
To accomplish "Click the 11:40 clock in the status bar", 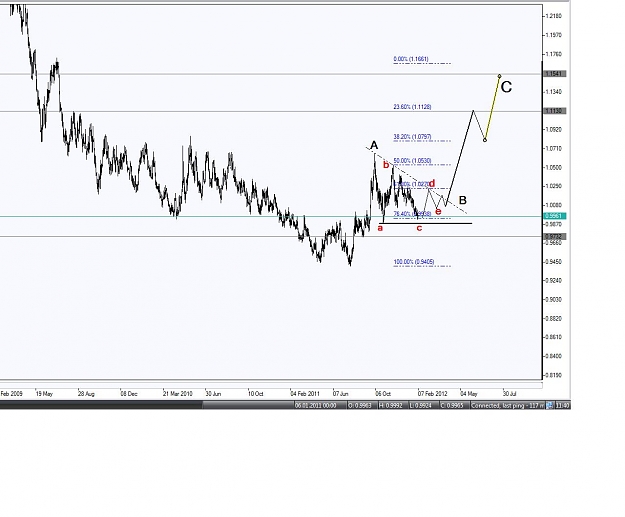I will [562, 405].
